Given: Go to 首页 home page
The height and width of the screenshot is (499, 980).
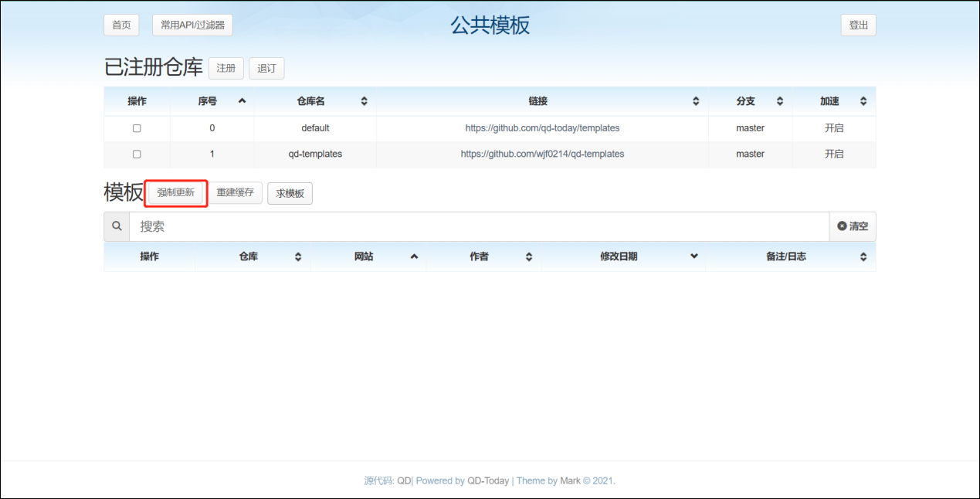Looking at the screenshot, I should coord(121,25).
